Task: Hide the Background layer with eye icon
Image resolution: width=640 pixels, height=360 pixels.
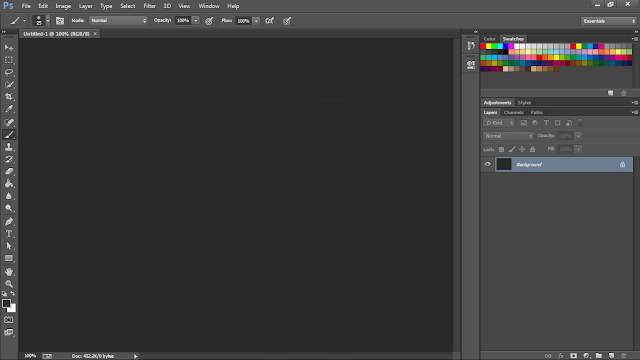Action: tap(487, 164)
